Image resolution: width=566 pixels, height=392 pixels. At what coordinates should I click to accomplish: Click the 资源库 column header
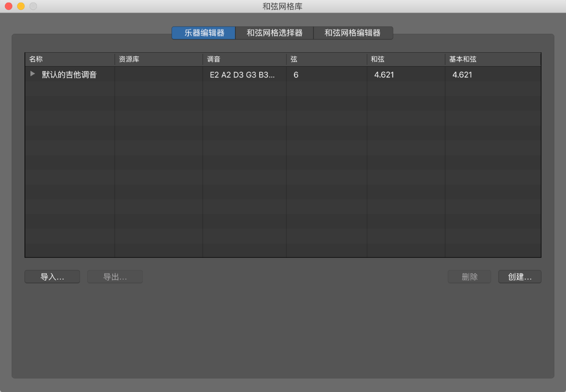coord(159,60)
